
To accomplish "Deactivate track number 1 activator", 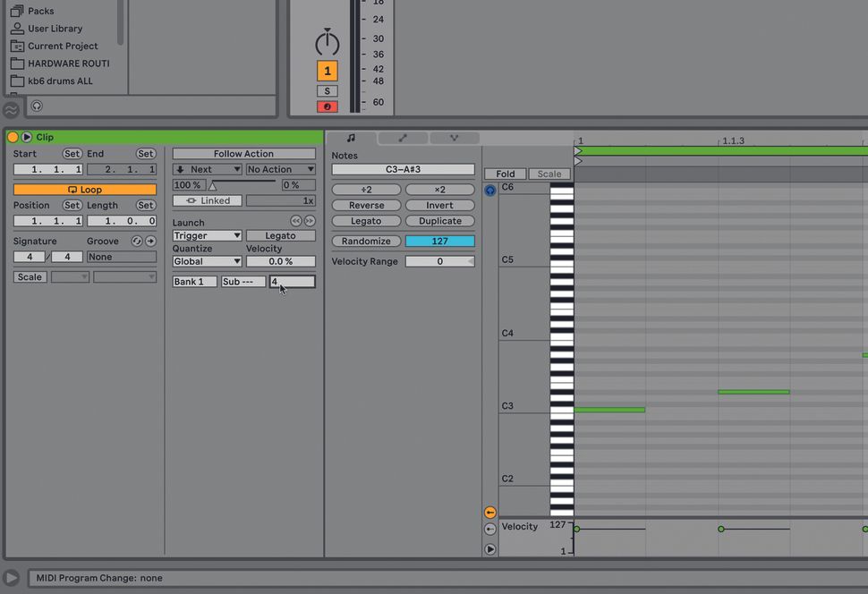I will click(327, 70).
